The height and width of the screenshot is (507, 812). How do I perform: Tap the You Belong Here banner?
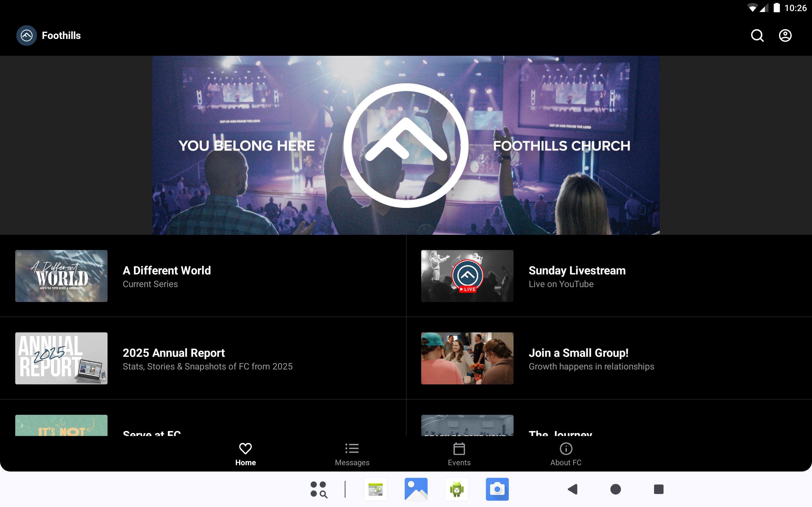(x=406, y=145)
